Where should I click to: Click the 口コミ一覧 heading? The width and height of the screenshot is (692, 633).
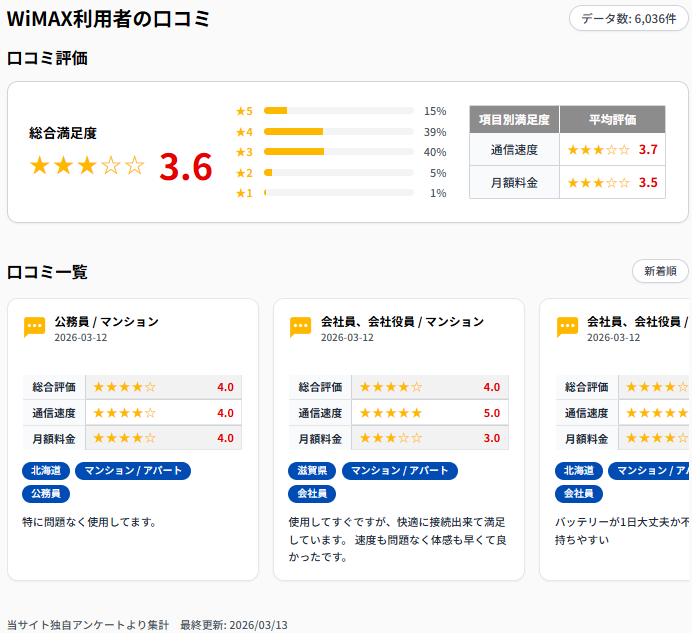[47, 272]
